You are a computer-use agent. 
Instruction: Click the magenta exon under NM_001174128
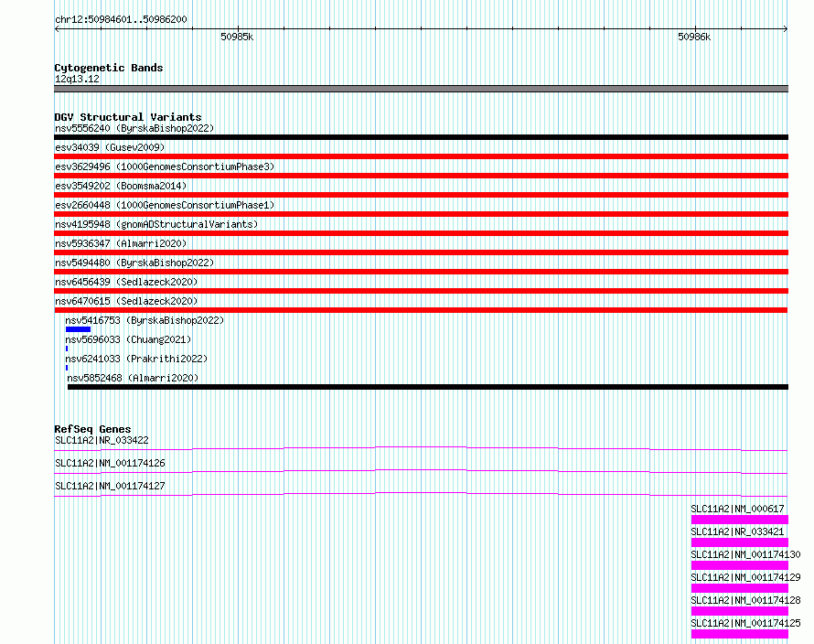coord(739,611)
